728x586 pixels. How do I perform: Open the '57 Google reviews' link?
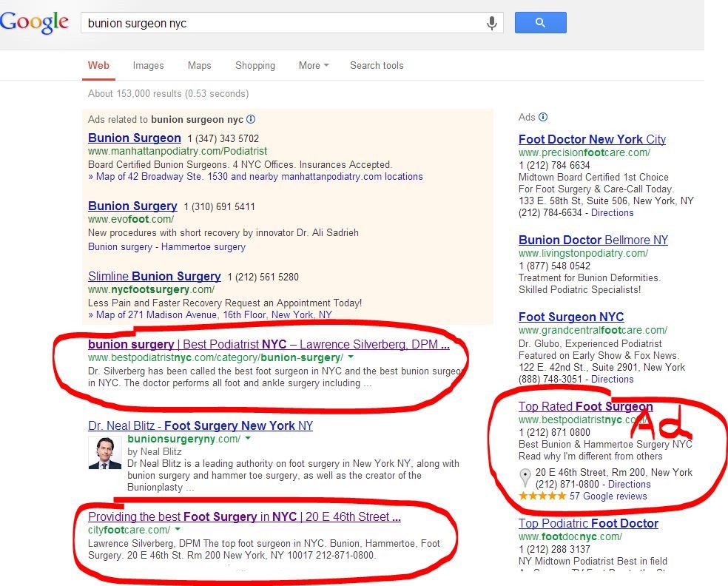(607, 496)
